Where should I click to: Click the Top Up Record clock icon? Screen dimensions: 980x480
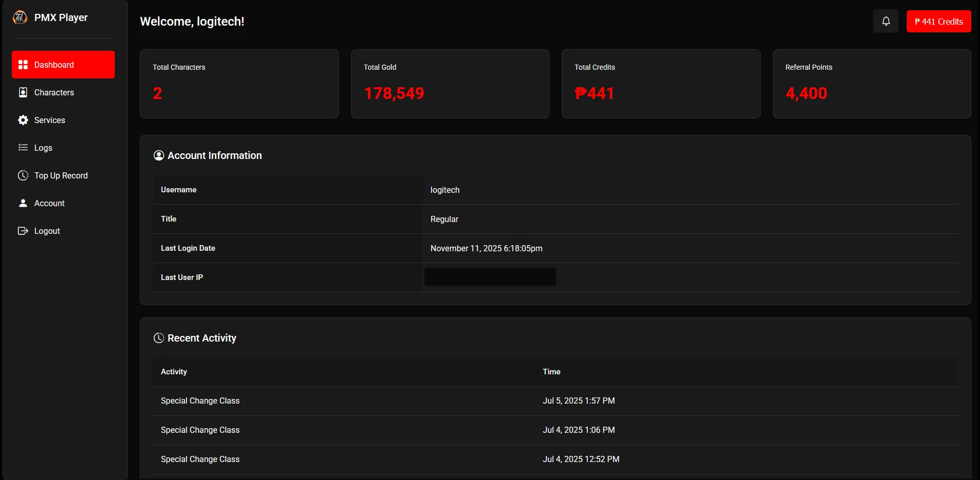point(23,175)
